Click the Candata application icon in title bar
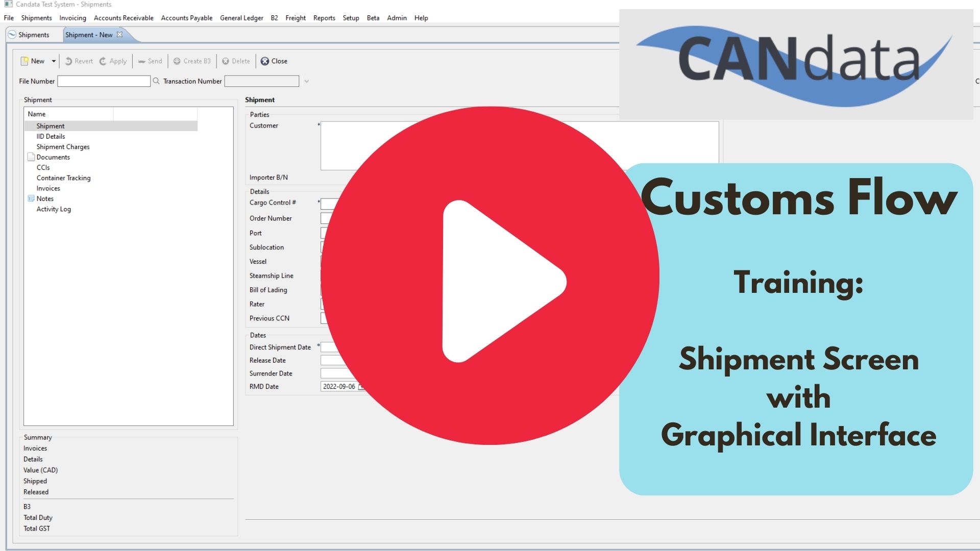 [x=8, y=4]
